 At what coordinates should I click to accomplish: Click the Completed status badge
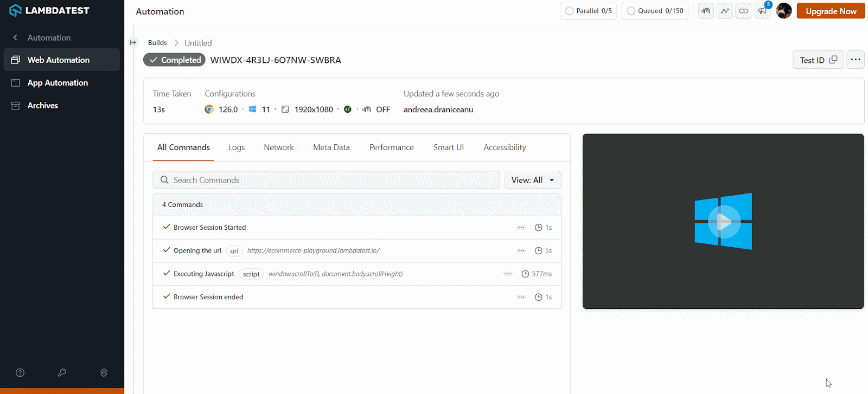(x=174, y=60)
